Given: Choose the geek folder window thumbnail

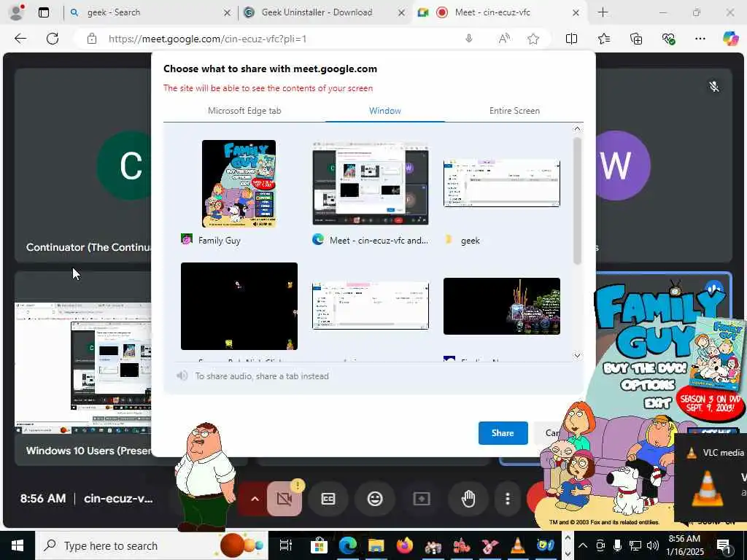Looking at the screenshot, I should point(502,183).
